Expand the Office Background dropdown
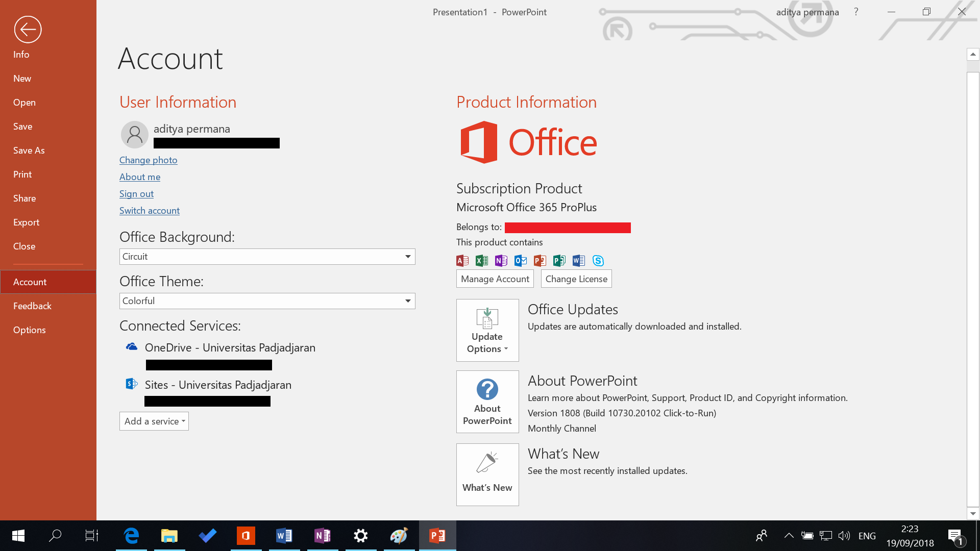 point(407,257)
